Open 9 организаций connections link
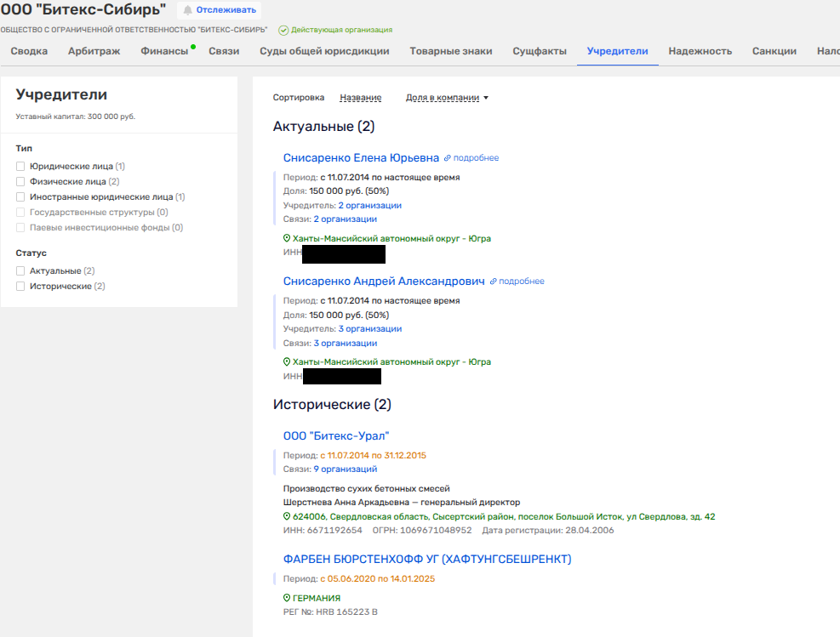 345,469
